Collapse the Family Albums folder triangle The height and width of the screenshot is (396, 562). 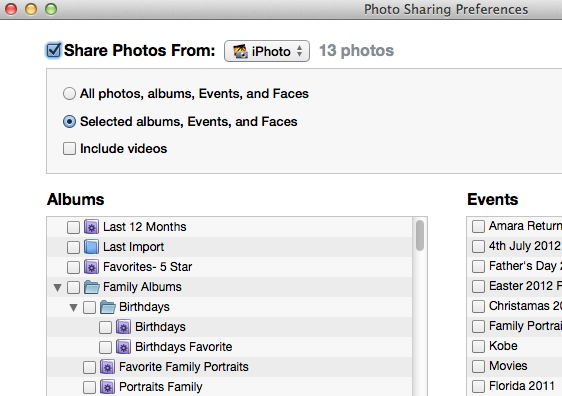pos(57,287)
